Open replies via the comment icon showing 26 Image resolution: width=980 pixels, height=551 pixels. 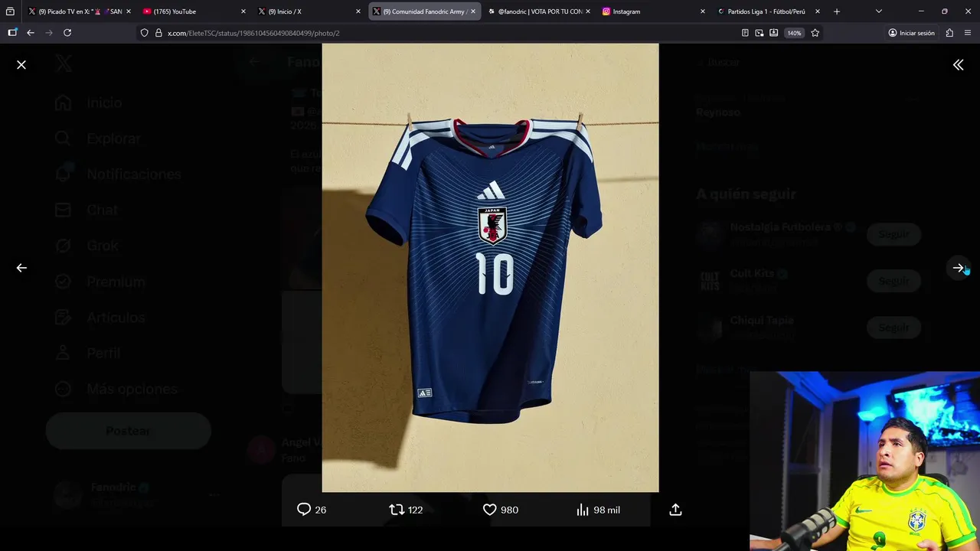pyautogui.click(x=312, y=510)
